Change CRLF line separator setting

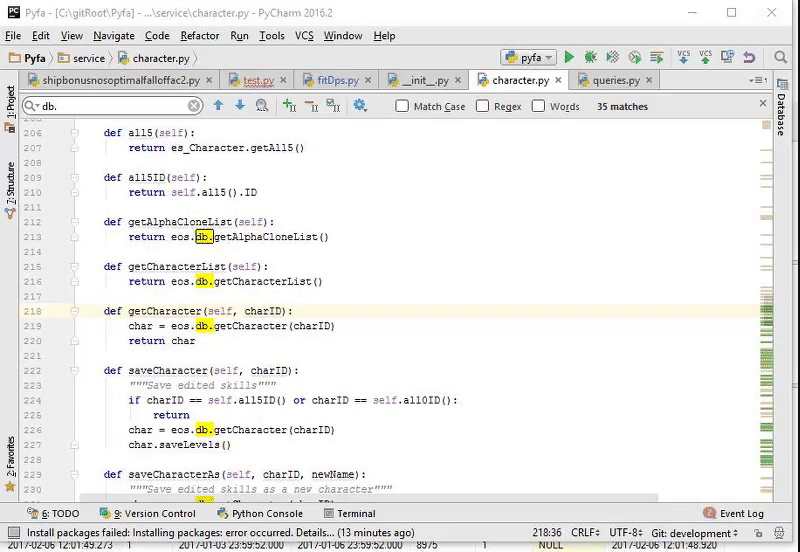[x=585, y=533]
